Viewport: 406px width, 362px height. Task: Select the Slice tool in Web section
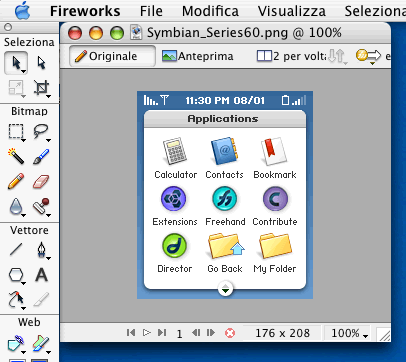pyautogui.click(x=41, y=344)
